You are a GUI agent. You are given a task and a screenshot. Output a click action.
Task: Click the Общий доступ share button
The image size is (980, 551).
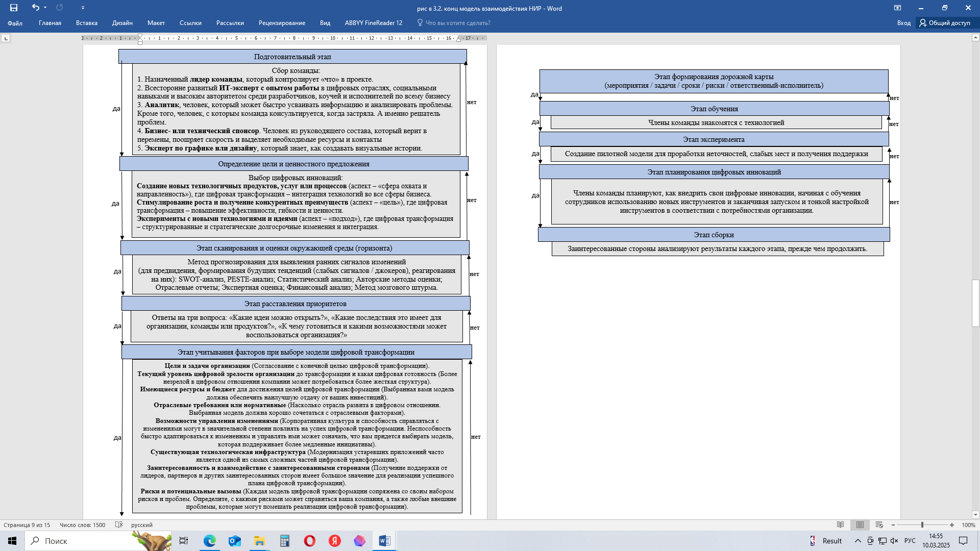945,23
